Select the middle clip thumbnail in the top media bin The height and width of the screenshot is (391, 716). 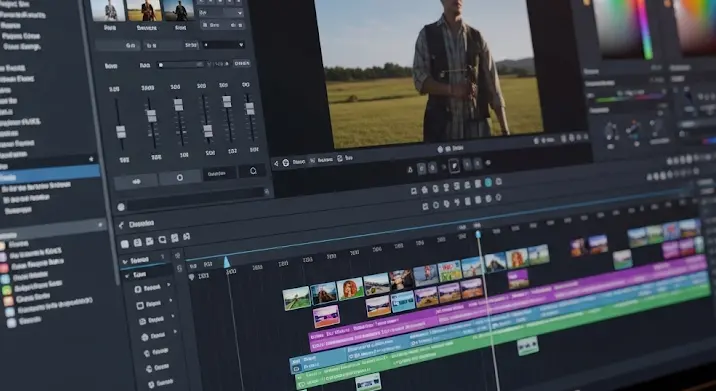144,10
